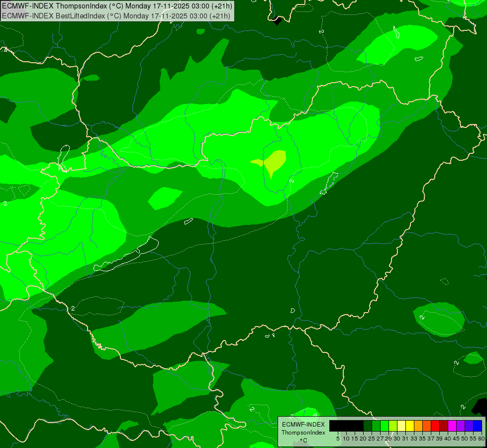The height and width of the screenshot is (448, 487).
Task: Click the yellow-green maximum area on the map
Action: (x=273, y=162)
